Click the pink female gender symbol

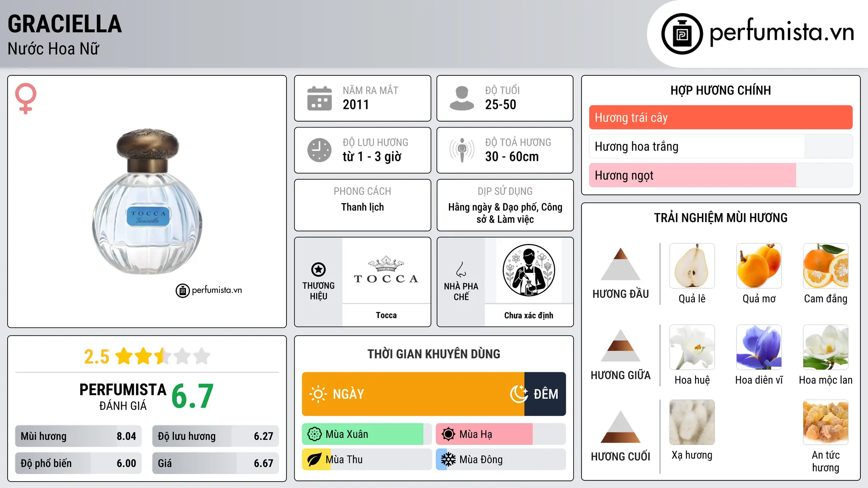(x=26, y=98)
